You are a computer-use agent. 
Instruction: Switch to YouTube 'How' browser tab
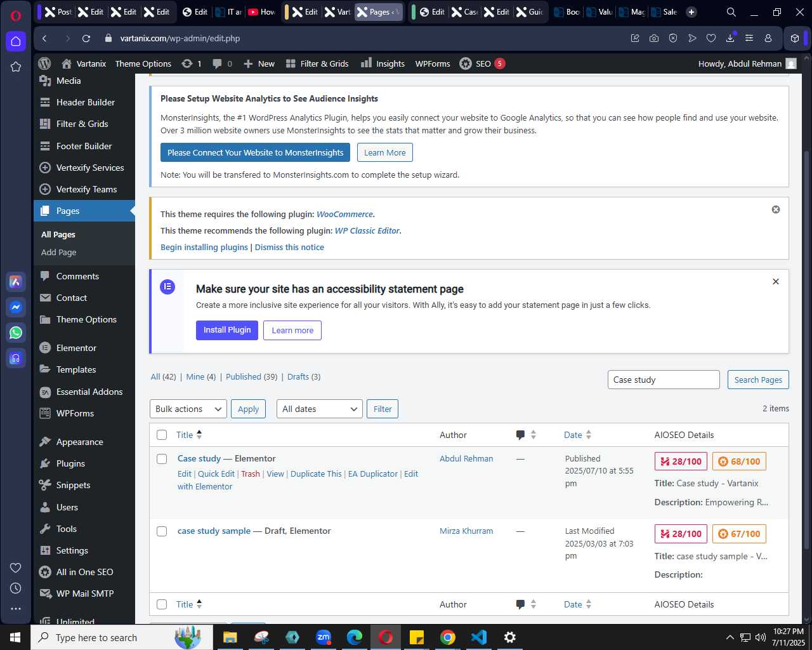261,12
